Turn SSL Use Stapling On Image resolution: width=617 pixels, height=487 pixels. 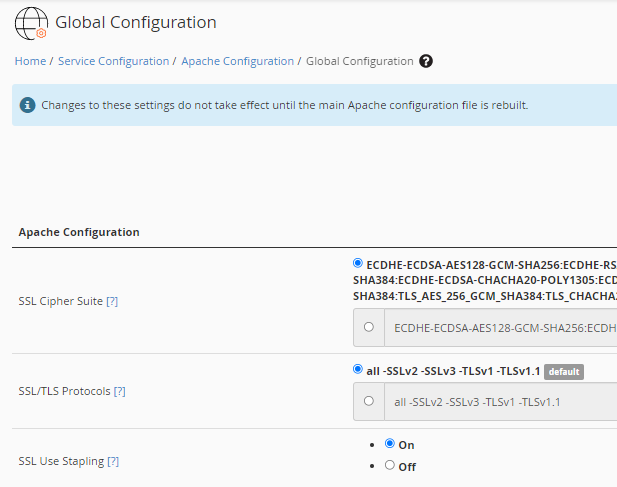coord(390,444)
